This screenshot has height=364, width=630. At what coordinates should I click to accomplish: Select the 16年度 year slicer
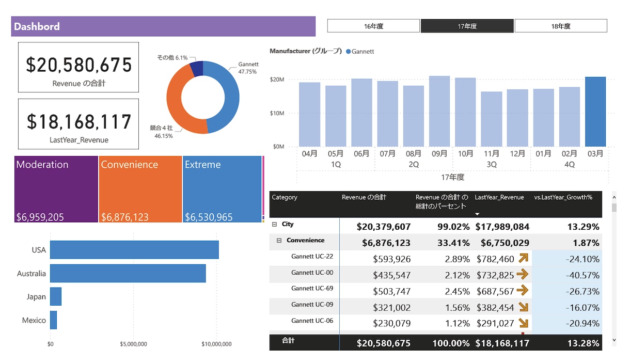[x=373, y=26]
